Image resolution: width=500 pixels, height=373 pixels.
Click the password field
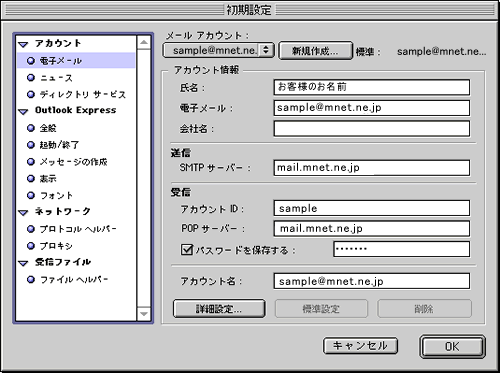tap(402, 249)
